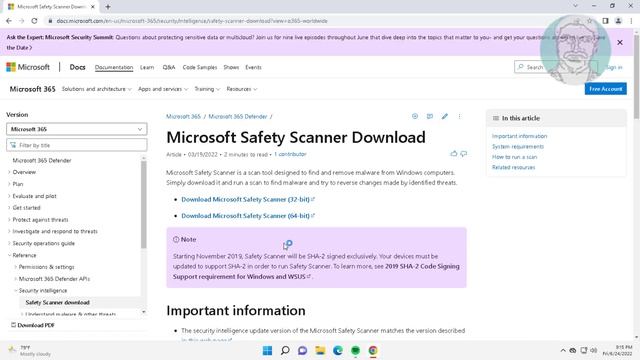Image resolution: width=640 pixels, height=360 pixels.
Task: Click the edit pencil icon
Action: point(444,116)
